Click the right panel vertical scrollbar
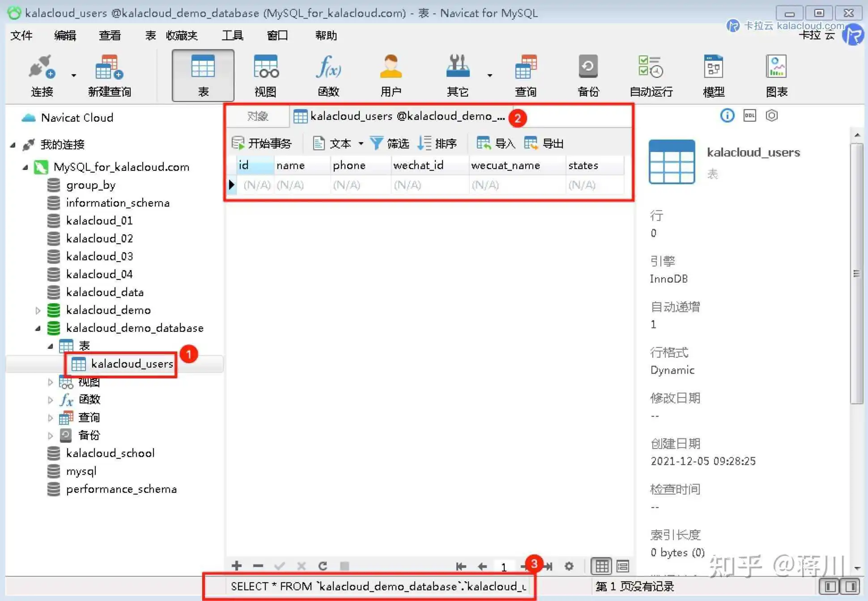The width and height of the screenshot is (868, 601). (856, 273)
